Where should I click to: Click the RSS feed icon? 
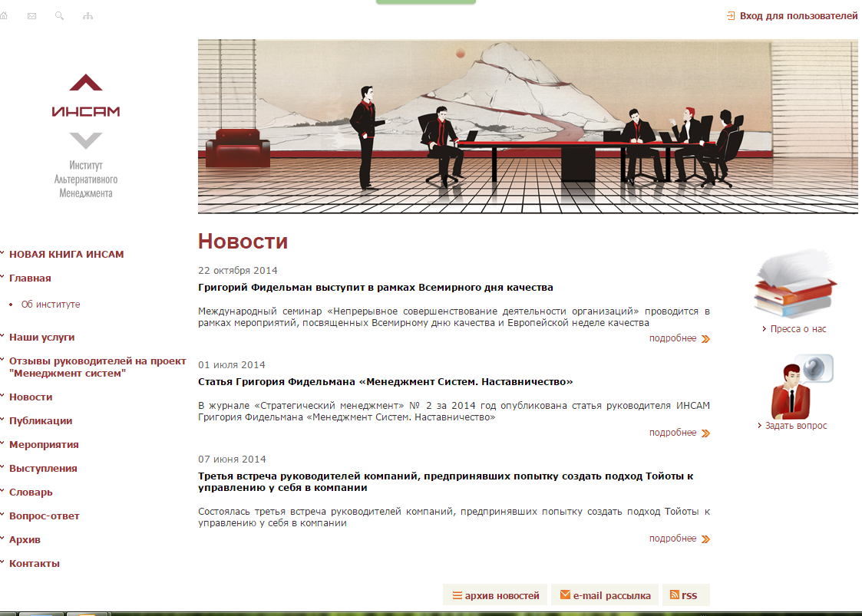(x=675, y=595)
